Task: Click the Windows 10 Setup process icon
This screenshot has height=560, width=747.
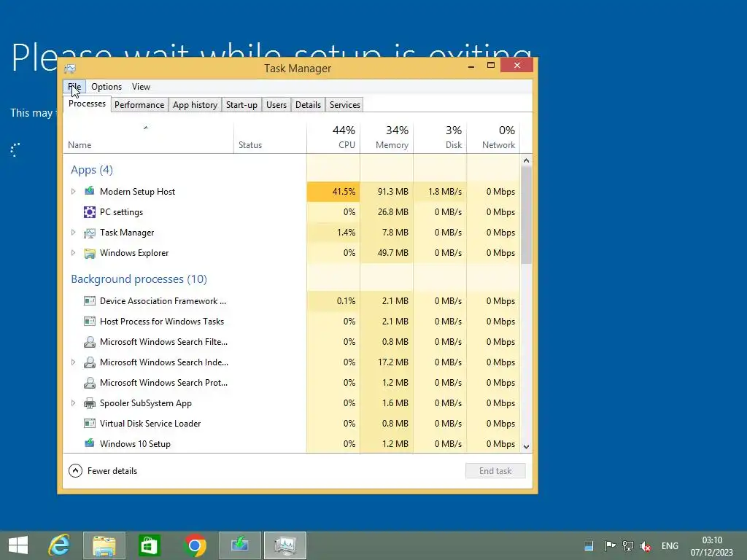Action: 89,444
